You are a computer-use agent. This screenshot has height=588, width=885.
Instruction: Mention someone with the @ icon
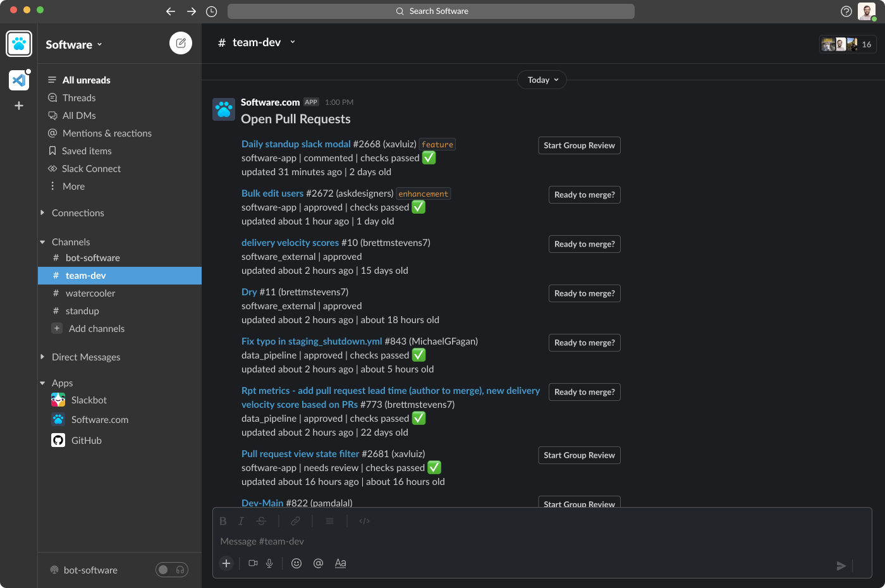pyautogui.click(x=319, y=563)
